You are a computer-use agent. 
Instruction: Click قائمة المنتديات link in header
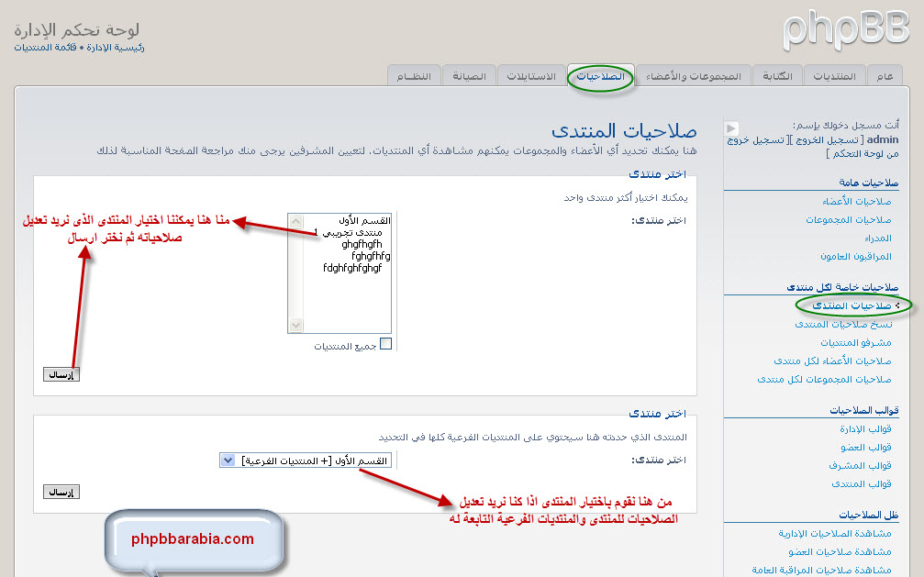point(45,47)
